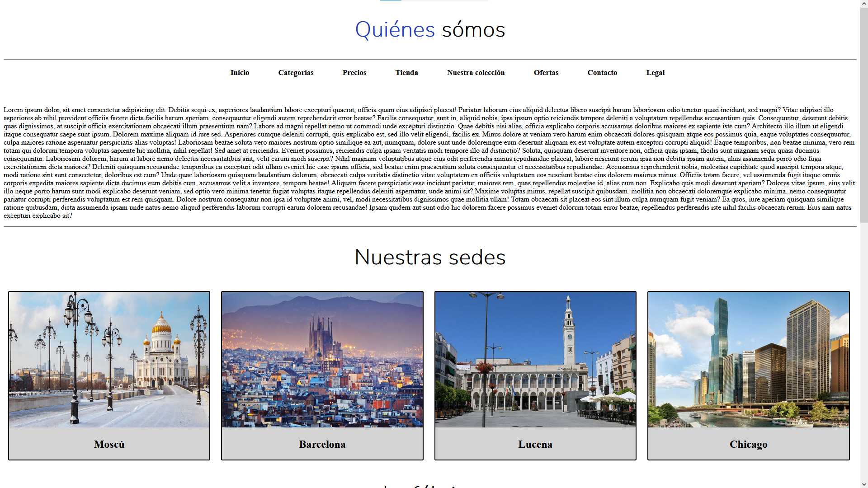Select the Moscú card caption

109,444
